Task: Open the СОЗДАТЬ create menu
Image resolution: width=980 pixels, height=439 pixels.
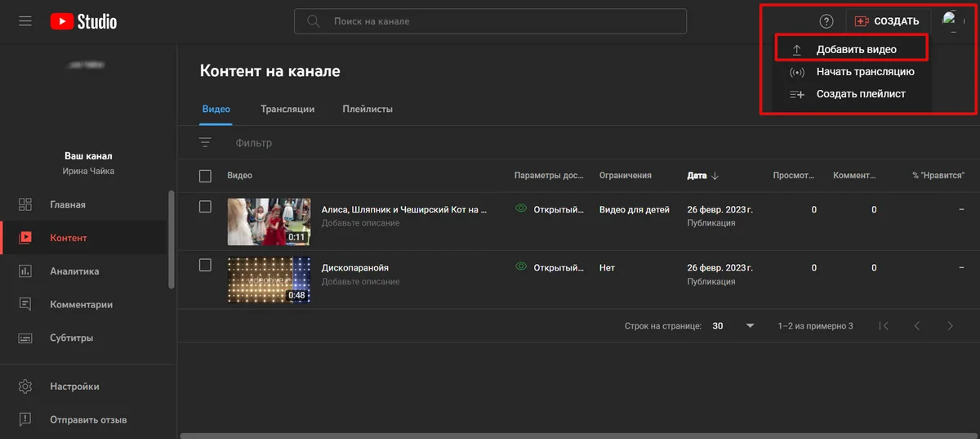Action: tap(887, 21)
